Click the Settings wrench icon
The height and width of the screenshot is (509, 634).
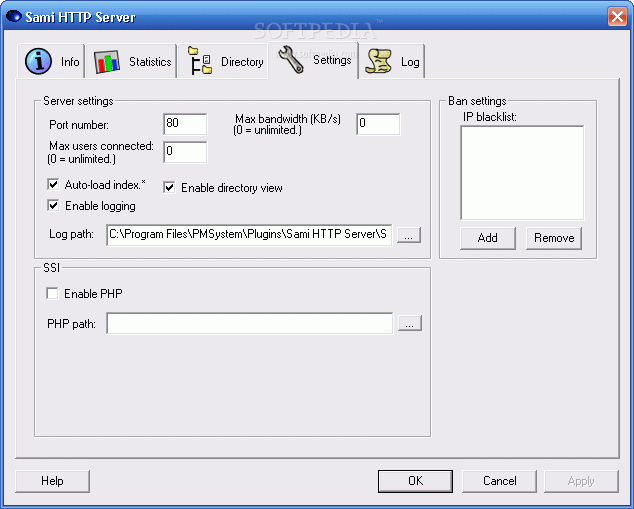[291, 59]
